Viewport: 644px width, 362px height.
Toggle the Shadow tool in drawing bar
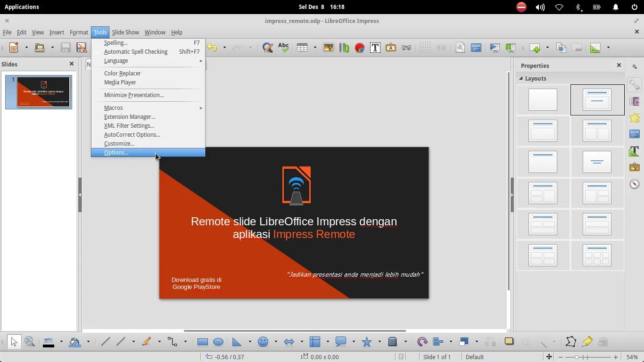509,342
